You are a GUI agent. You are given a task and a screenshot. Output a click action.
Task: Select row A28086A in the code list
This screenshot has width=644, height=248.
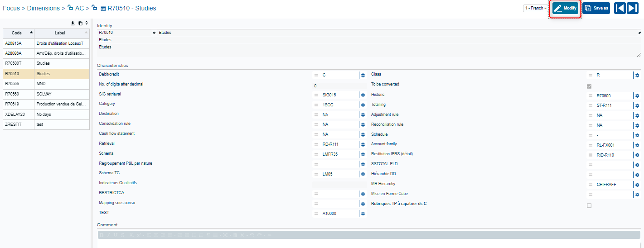click(x=46, y=53)
